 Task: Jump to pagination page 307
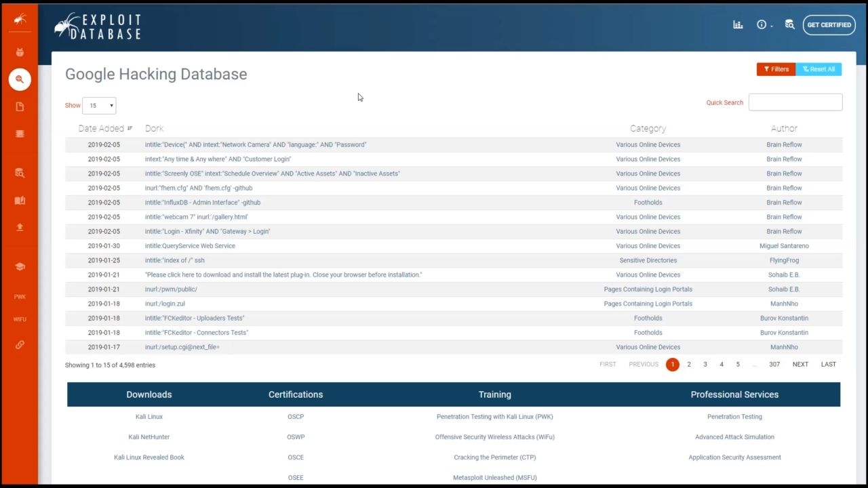(774, 365)
